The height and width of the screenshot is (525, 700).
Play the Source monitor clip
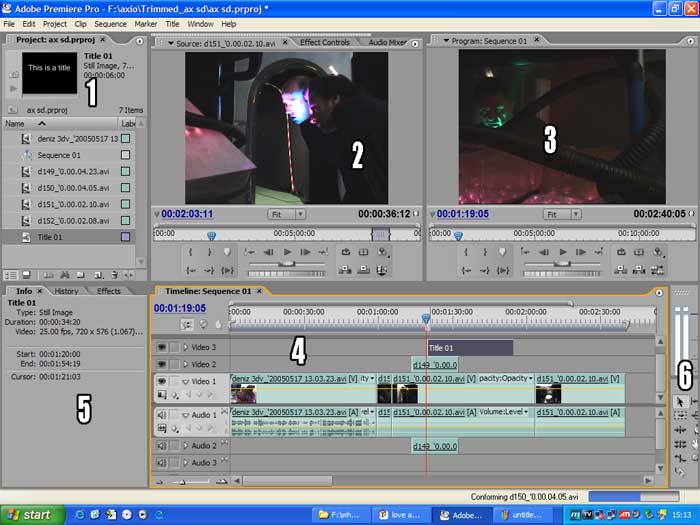[x=288, y=252]
